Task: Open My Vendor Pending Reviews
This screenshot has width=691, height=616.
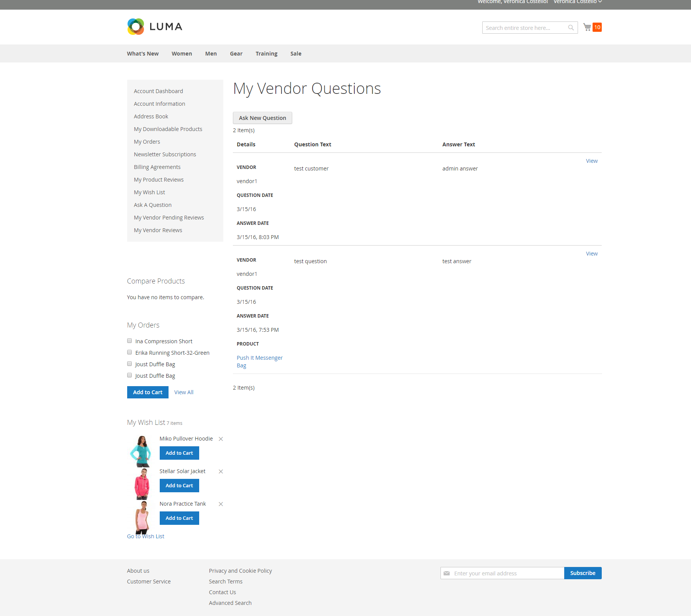Action: tap(169, 218)
